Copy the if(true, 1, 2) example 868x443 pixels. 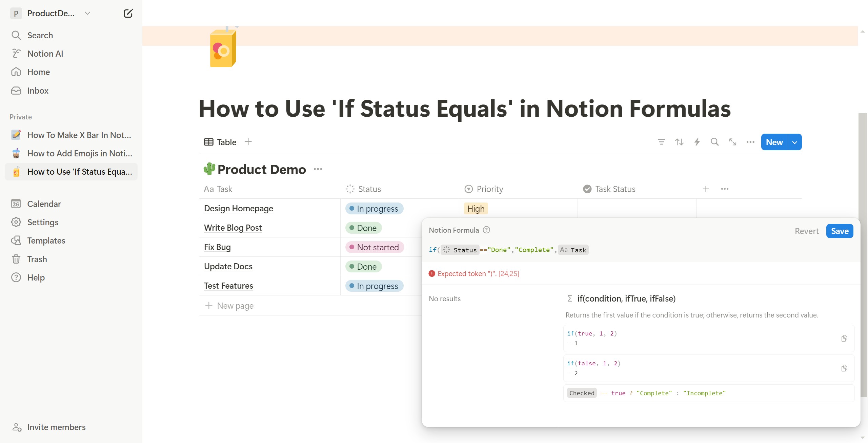[844, 339]
